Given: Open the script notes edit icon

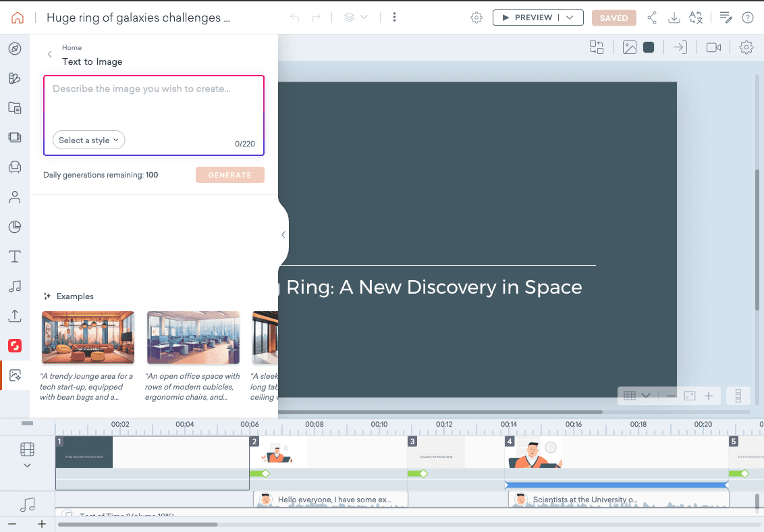Looking at the screenshot, I should (x=726, y=18).
